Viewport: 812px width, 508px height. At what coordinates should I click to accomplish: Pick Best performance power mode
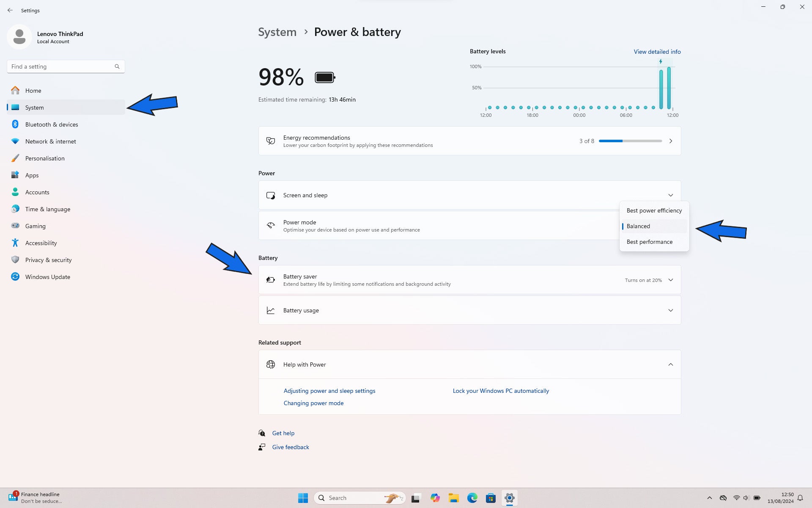click(649, 242)
